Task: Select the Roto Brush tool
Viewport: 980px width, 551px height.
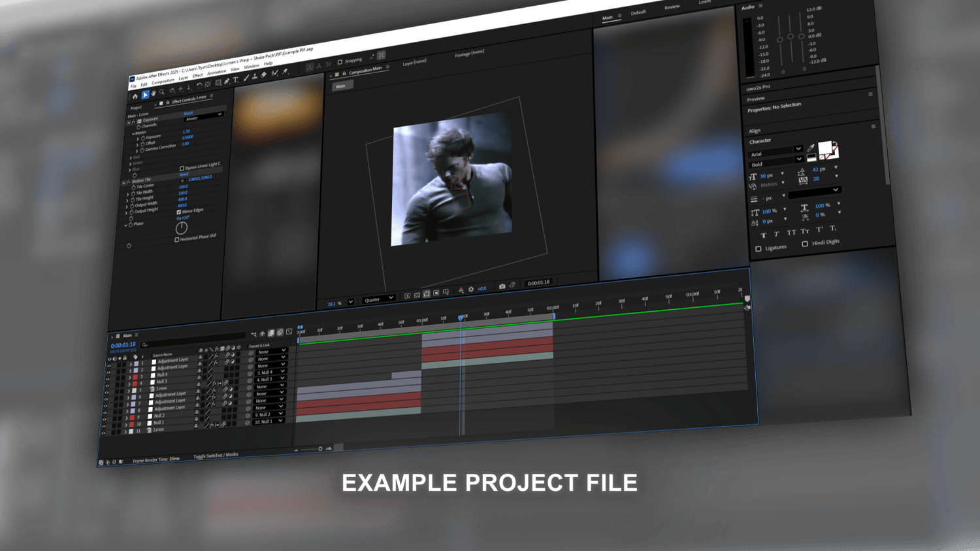Action: (274, 73)
